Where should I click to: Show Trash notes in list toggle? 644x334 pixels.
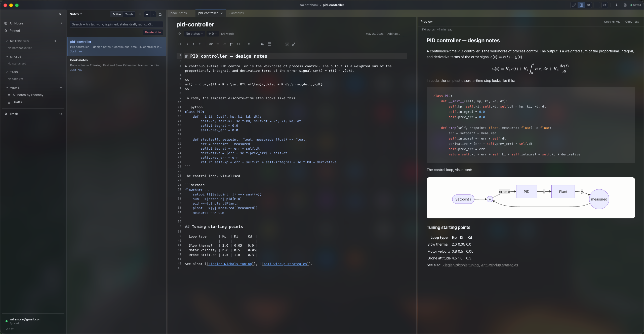click(x=129, y=14)
